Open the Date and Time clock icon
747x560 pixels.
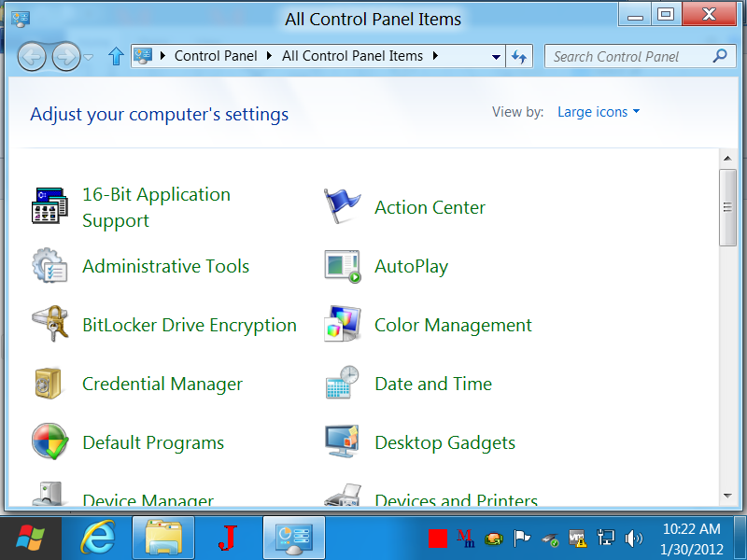342,384
